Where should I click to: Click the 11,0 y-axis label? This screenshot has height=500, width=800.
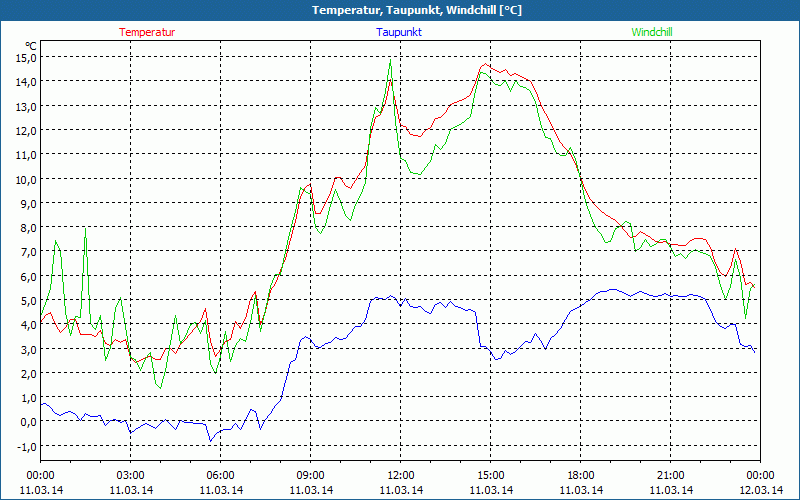click(26, 155)
